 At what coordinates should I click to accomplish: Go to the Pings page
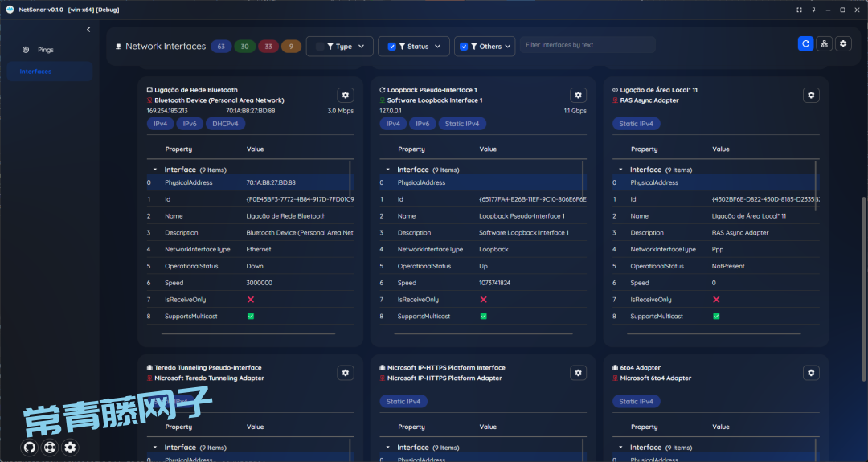(45, 50)
